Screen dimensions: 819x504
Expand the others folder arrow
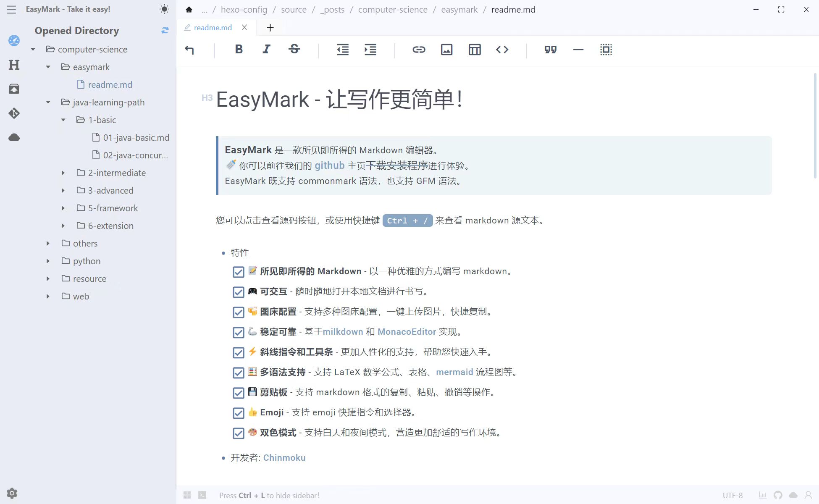48,244
